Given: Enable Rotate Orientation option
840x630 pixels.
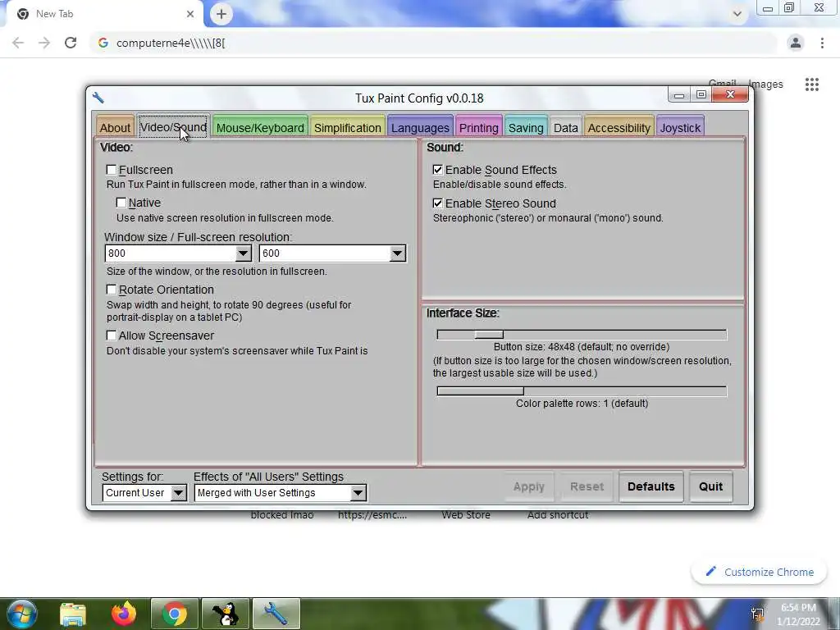Looking at the screenshot, I should coord(112,290).
